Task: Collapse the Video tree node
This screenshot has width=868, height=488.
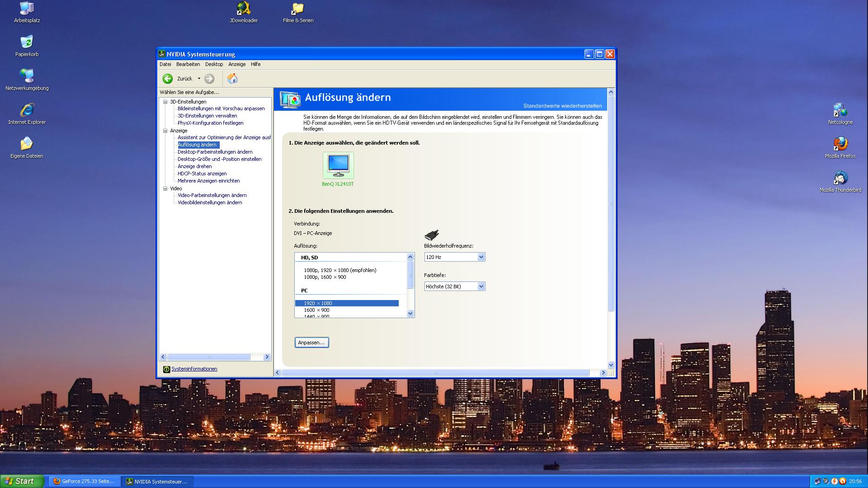Action: pos(165,188)
